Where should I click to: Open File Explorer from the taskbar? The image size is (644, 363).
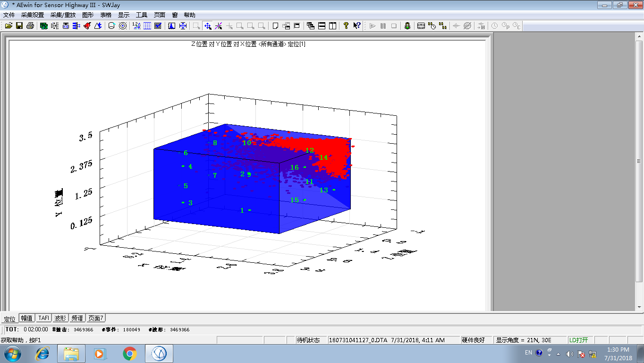click(71, 354)
